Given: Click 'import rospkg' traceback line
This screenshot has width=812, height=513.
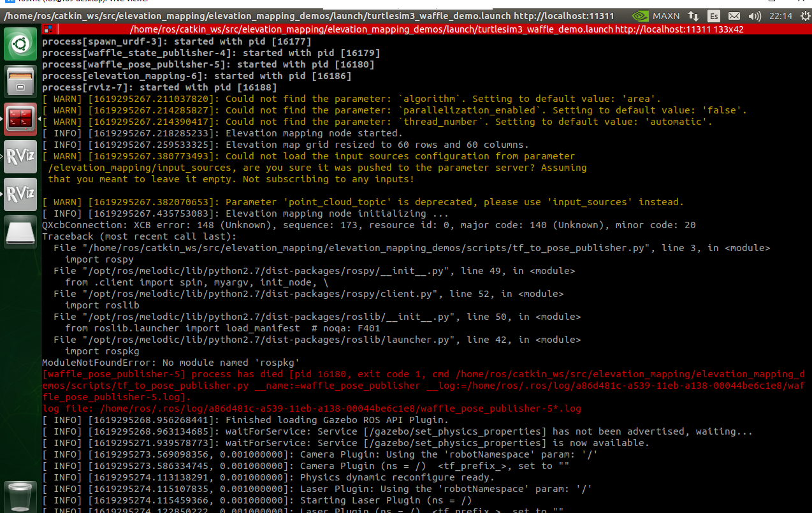Looking at the screenshot, I should tap(102, 351).
